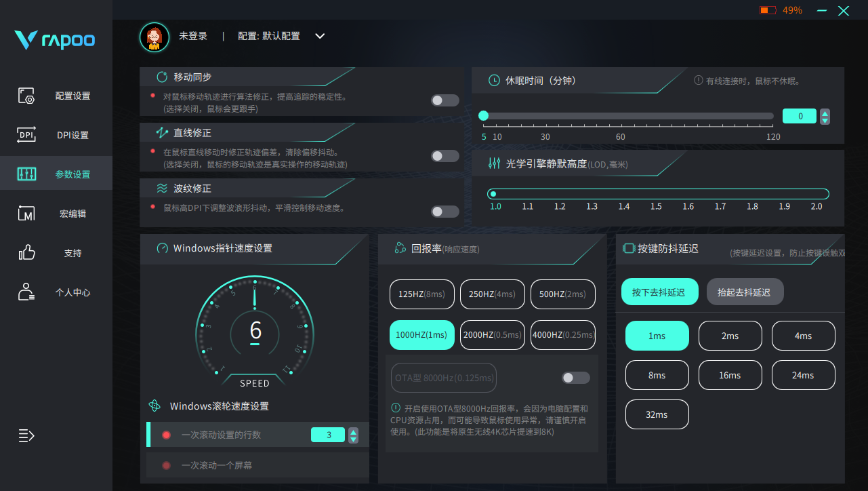Screen dimensions: 868x491
Task: Select the 500HZ(2ms) polling rate button
Action: [562, 294]
